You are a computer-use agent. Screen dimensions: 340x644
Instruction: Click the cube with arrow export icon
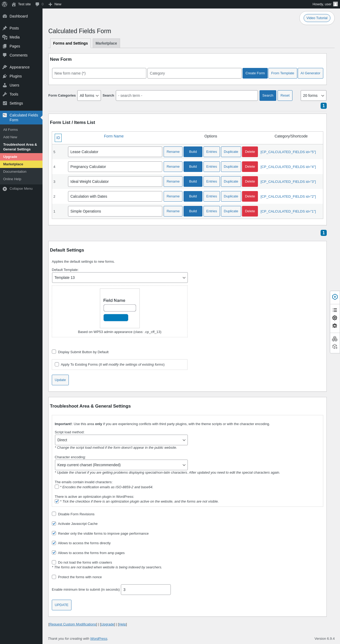[335, 347]
